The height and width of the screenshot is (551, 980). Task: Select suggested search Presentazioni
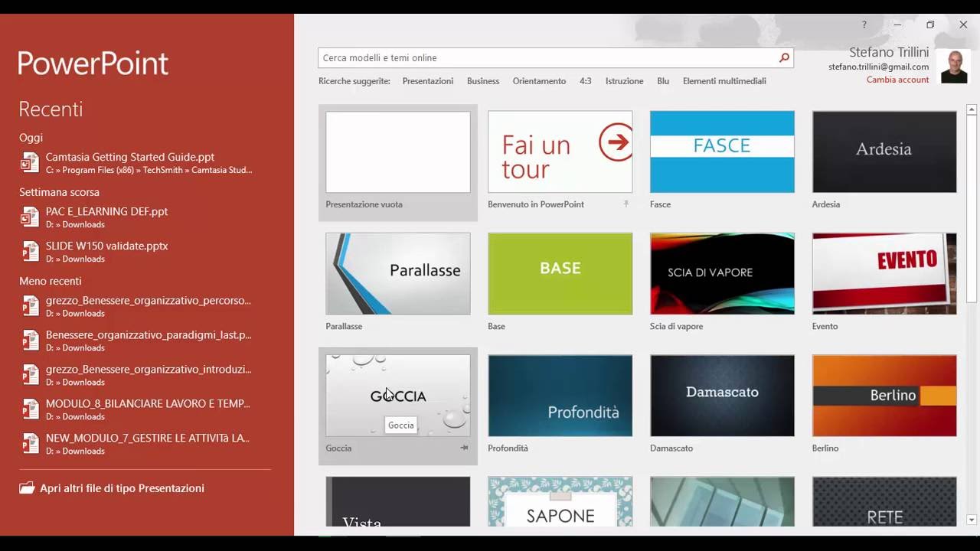point(428,81)
